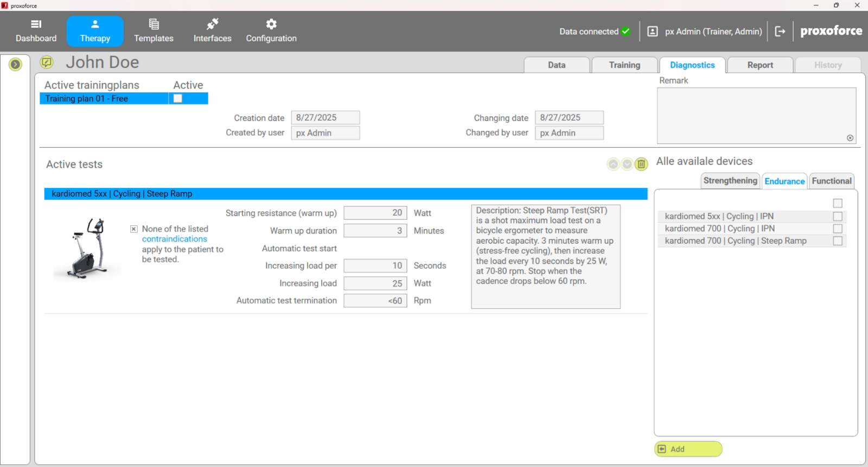This screenshot has height=467, width=868.
Task: Click the patient status icon beside John Doe
Action: [47, 62]
